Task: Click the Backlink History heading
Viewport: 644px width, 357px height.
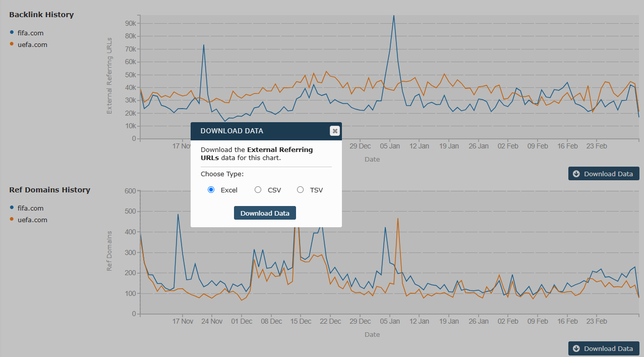Action: pyautogui.click(x=41, y=15)
